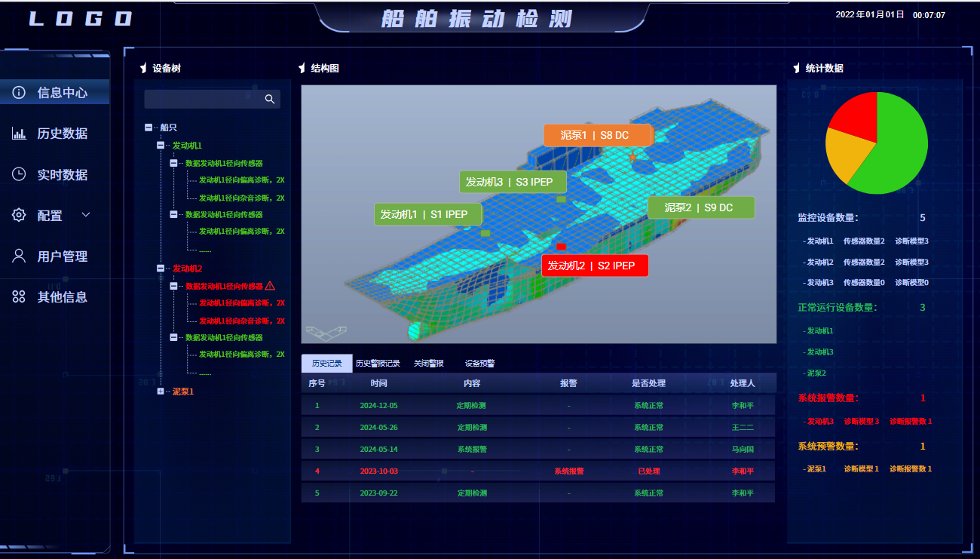Click the 历史数据 bar chart icon

pyautogui.click(x=19, y=134)
